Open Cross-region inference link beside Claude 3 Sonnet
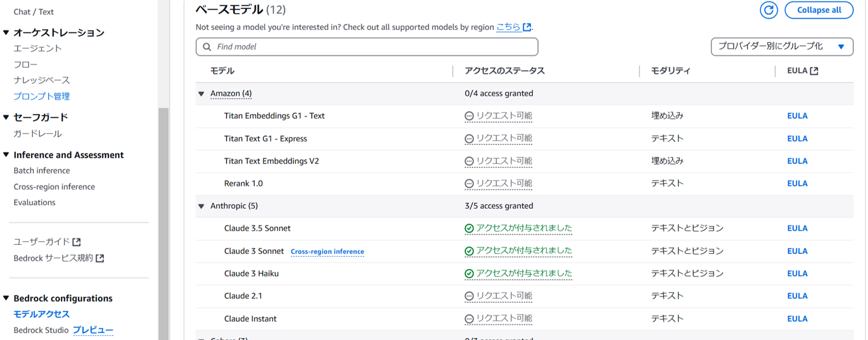Screen dimensions: 868x340 click(x=327, y=252)
